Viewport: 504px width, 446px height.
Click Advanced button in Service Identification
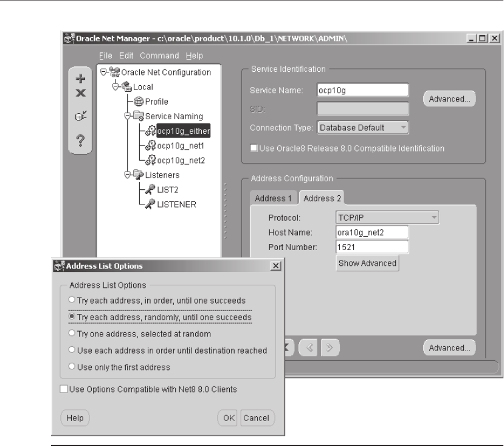pyautogui.click(x=449, y=99)
